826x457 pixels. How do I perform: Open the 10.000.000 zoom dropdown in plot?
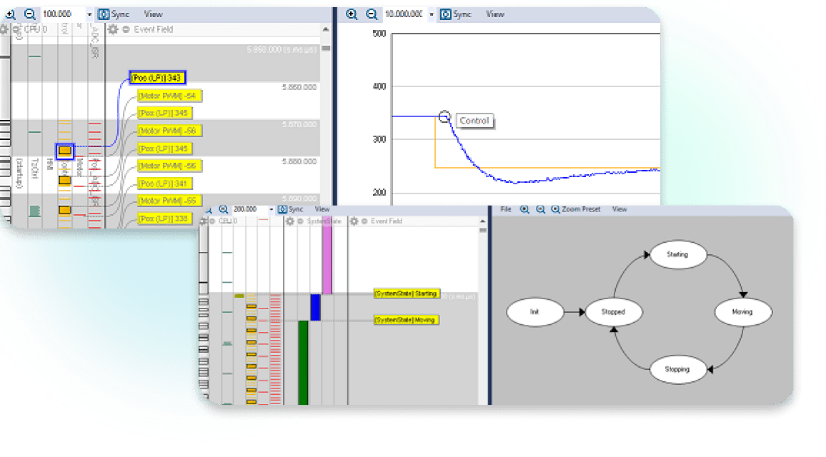click(x=431, y=15)
